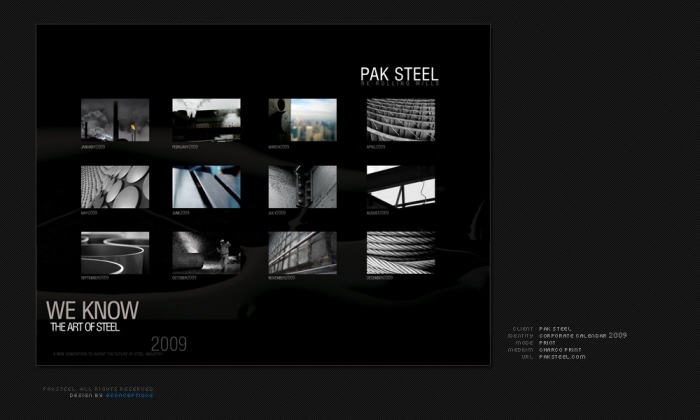
Task: Select the June 2009 blue beams thumbnail
Action: [206, 187]
